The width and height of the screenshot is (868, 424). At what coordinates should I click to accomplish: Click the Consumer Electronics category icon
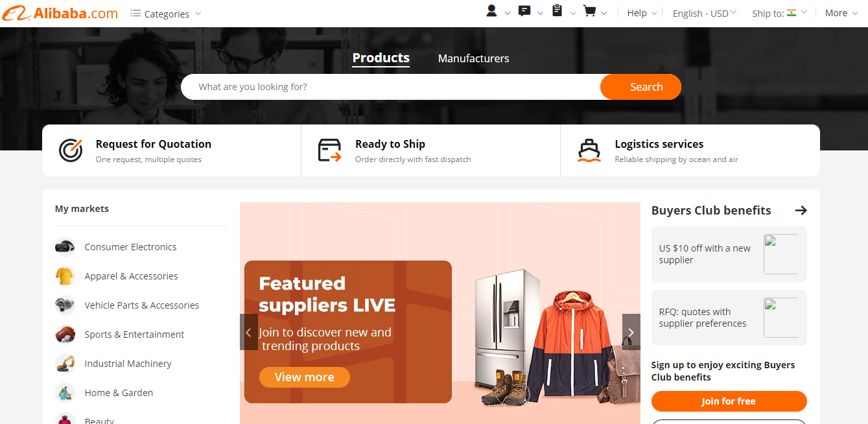pyautogui.click(x=65, y=246)
